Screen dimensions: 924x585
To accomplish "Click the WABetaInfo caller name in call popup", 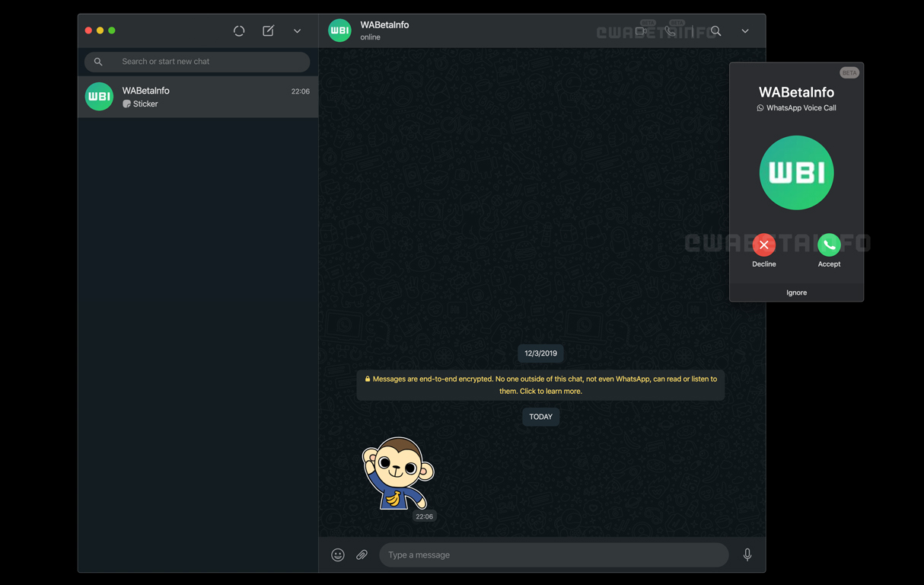I will [x=797, y=92].
